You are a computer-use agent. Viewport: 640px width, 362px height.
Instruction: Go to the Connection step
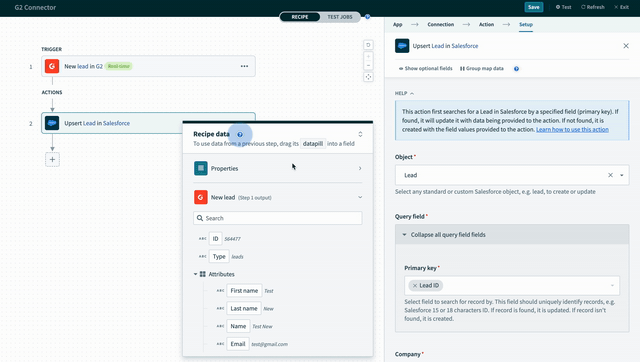[x=440, y=24]
